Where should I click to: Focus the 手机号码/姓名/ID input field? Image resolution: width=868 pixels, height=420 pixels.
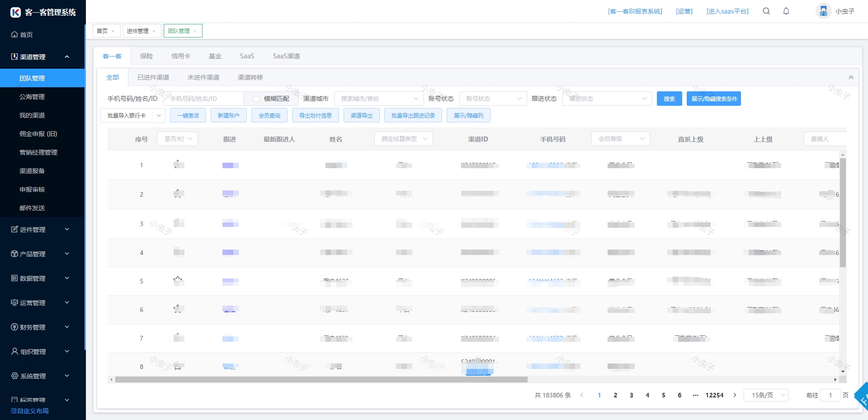pos(203,99)
